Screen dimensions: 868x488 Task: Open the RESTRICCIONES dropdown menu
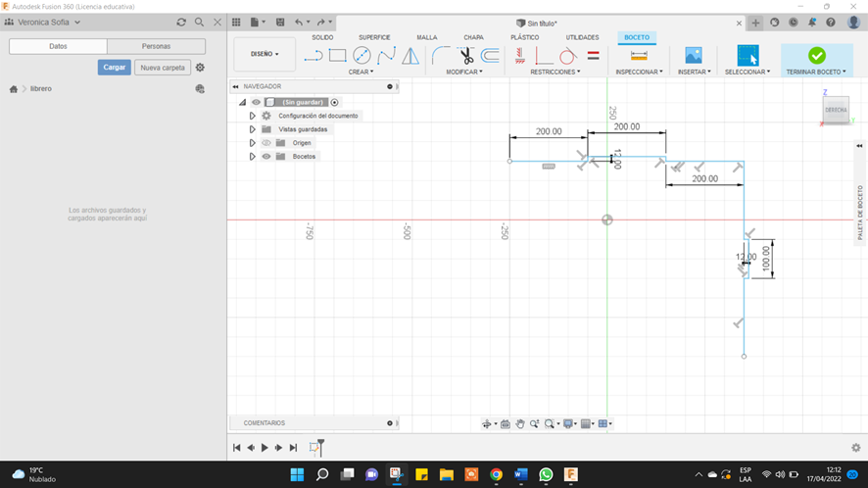[555, 72]
